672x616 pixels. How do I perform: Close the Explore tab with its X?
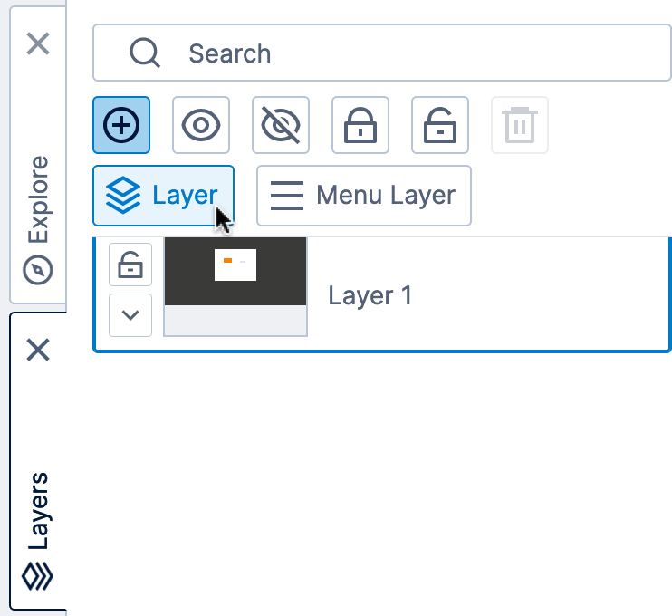coord(38,43)
